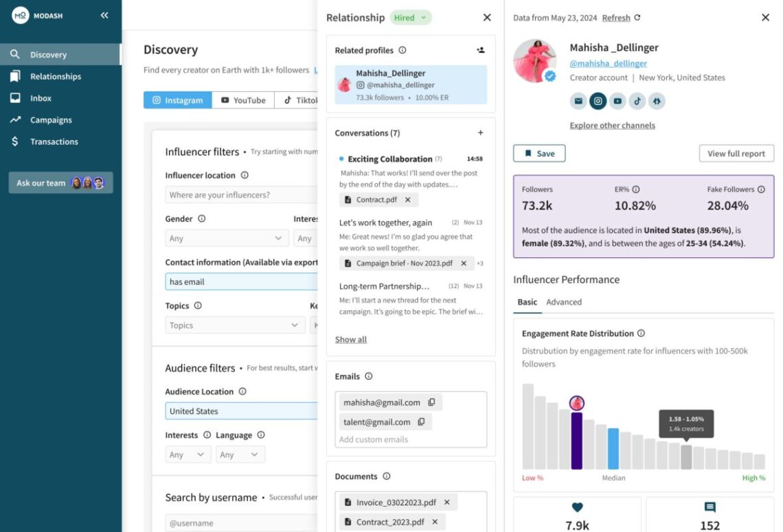
Task: Start a new conversation with the plus icon
Action: coord(480,132)
